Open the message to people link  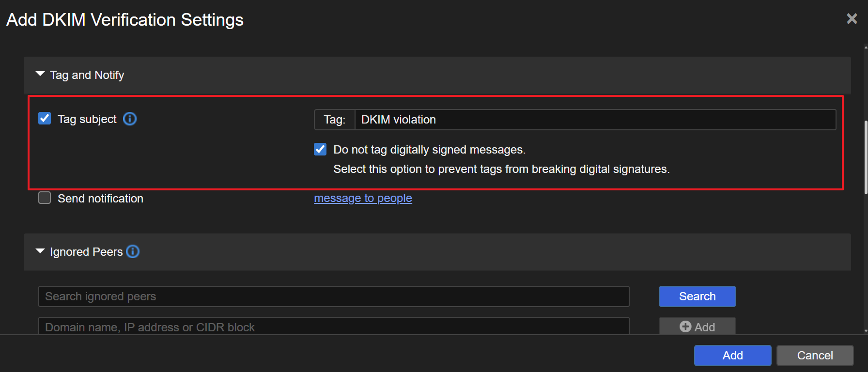(x=363, y=198)
